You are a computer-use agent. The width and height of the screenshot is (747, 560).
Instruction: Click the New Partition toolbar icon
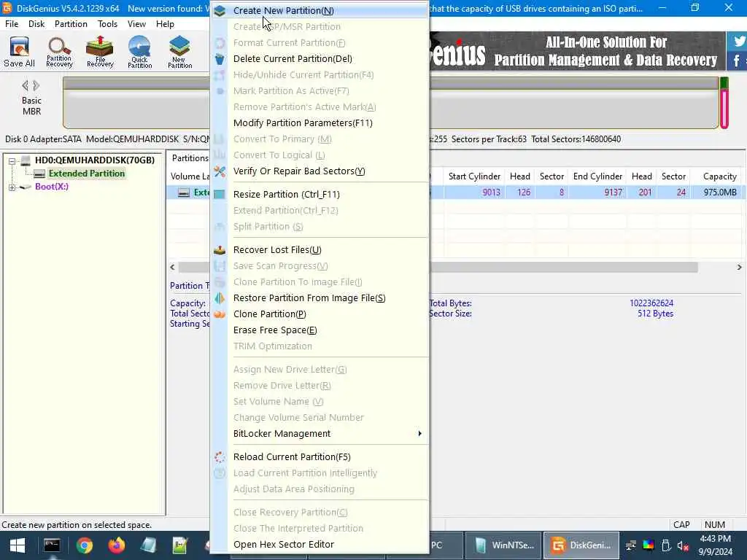pyautogui.click(x=179, y=52)
